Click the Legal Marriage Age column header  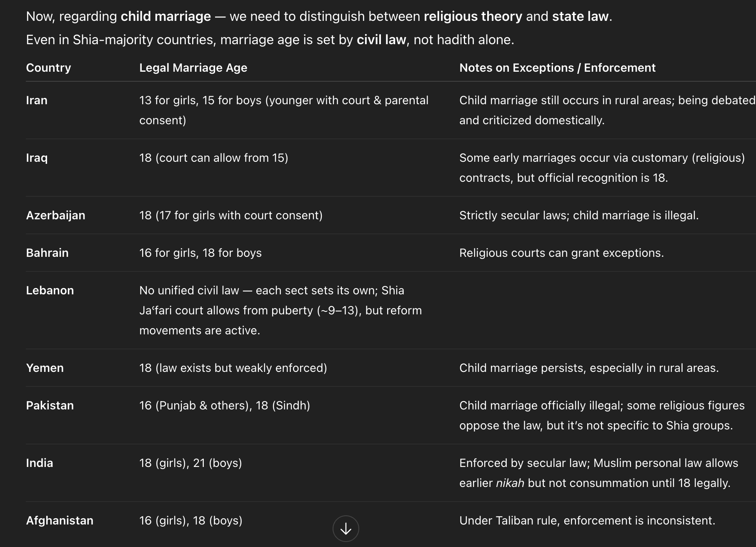point(193,68)
